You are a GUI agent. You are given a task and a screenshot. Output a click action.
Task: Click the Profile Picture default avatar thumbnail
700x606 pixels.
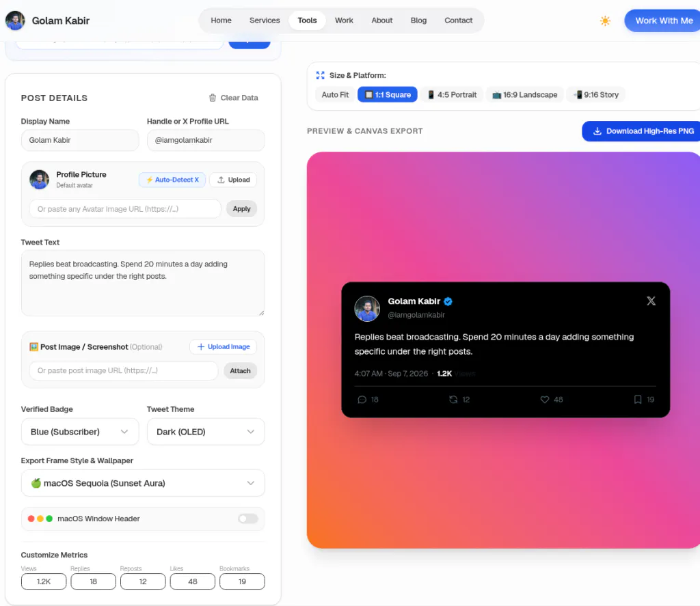[x=39, y=180]
